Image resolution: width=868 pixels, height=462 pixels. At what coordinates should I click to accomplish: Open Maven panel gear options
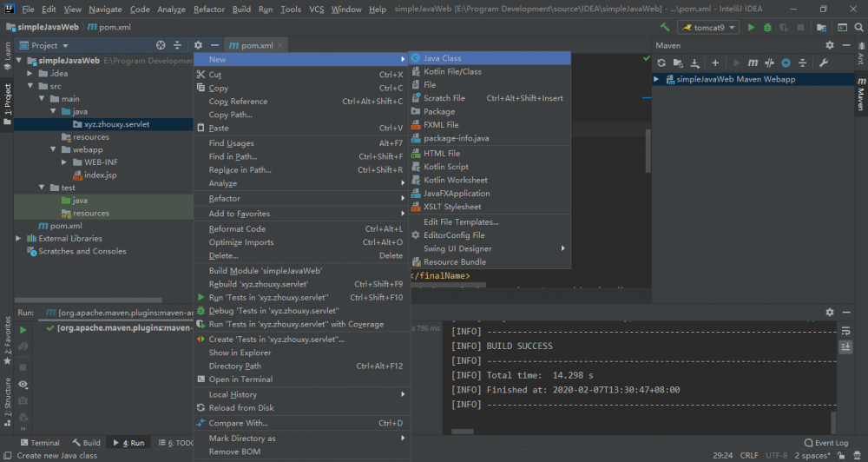click(x=829, y=45)
